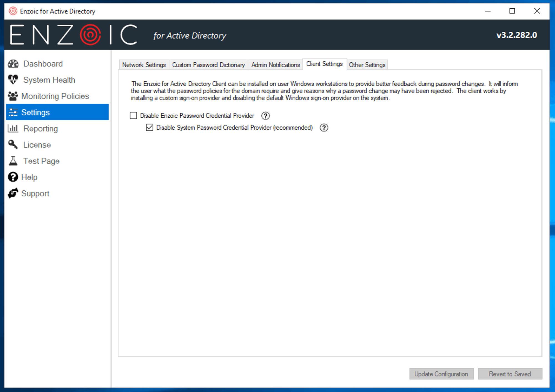This screenshot has width=555, height=392.
Task: Click help icon beside Disable Enzoic Password Credential Provider
Action: [266, 116]
